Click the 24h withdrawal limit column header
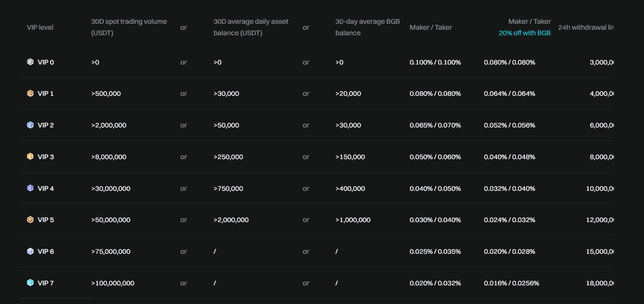 pos(586,27)
